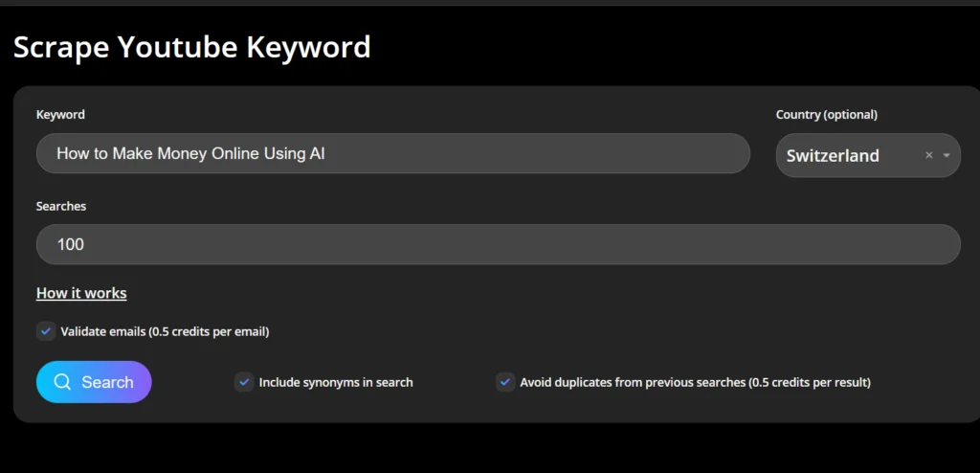Image resolution: width=980 pixels, height=473 pixels.
Task: Place cursor on the 100 value
Action: click(x=71, y=244)
